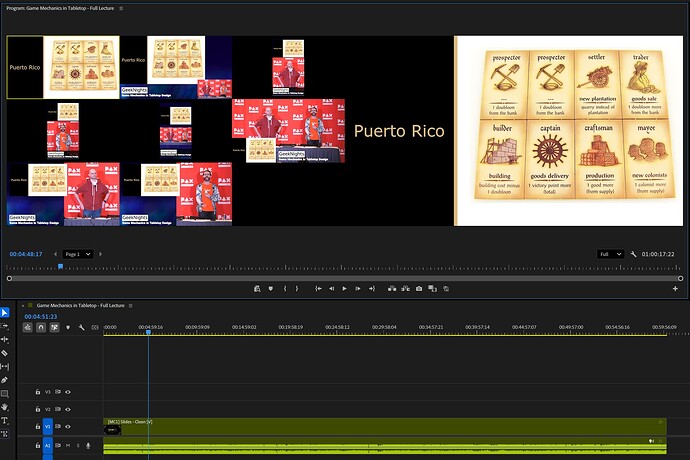Toggle lock on track A1
The height and width of the screenshot is (460, 690).
[x=38, y=445]
